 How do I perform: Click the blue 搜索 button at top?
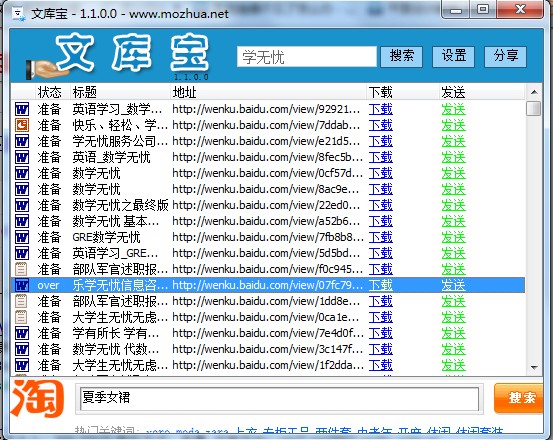pos(402,56)
